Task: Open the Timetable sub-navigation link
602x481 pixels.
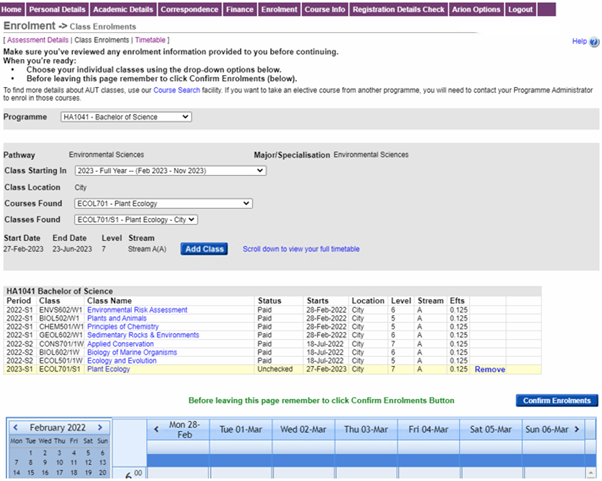Action: [x=152, y=39]
